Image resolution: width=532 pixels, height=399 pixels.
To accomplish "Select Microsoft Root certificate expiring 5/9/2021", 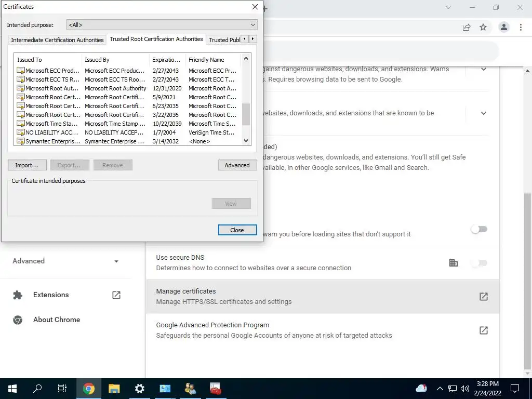I will 128,97.
